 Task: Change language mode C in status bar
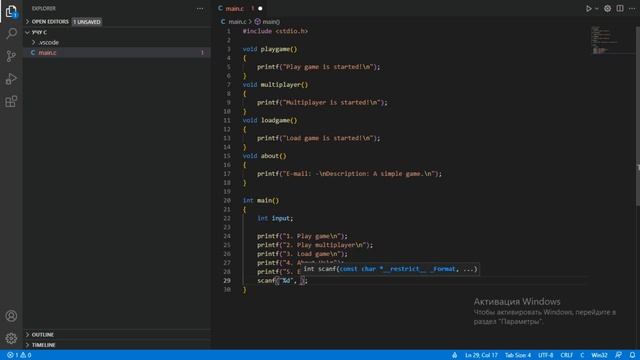[x=582, y=355]
